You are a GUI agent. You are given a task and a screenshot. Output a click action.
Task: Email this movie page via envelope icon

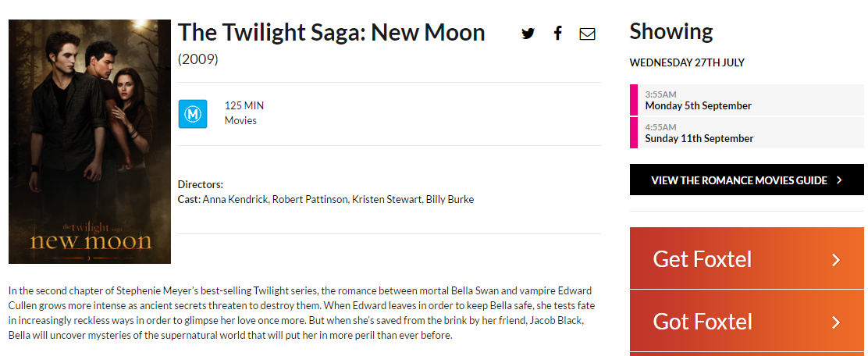587,34
